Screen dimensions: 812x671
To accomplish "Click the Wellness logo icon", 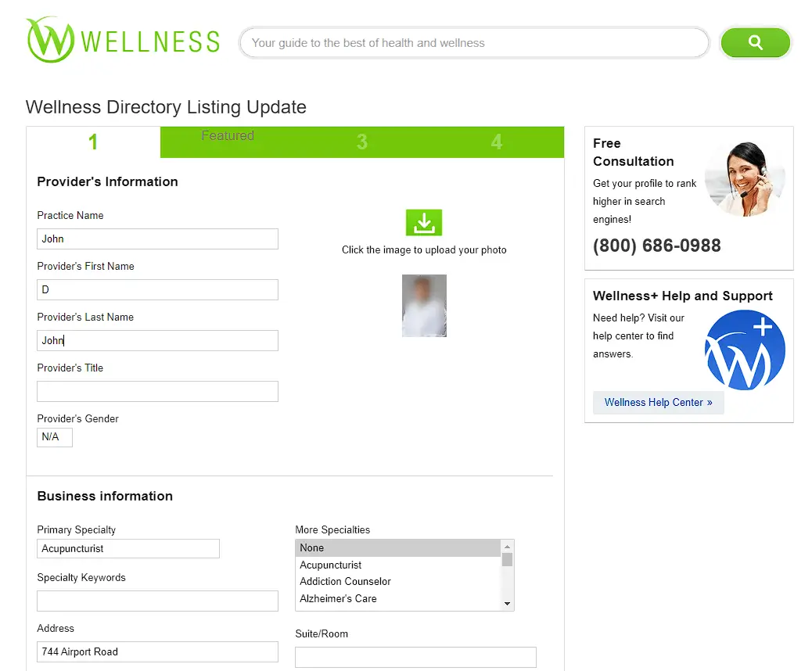I will (x=50, y=40).
